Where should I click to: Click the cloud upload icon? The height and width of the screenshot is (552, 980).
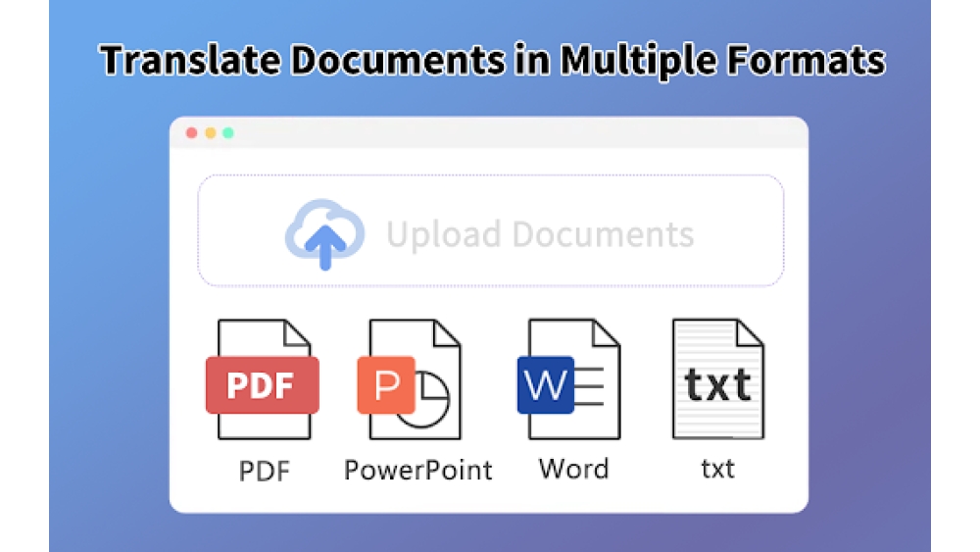[x=325, y=234]
